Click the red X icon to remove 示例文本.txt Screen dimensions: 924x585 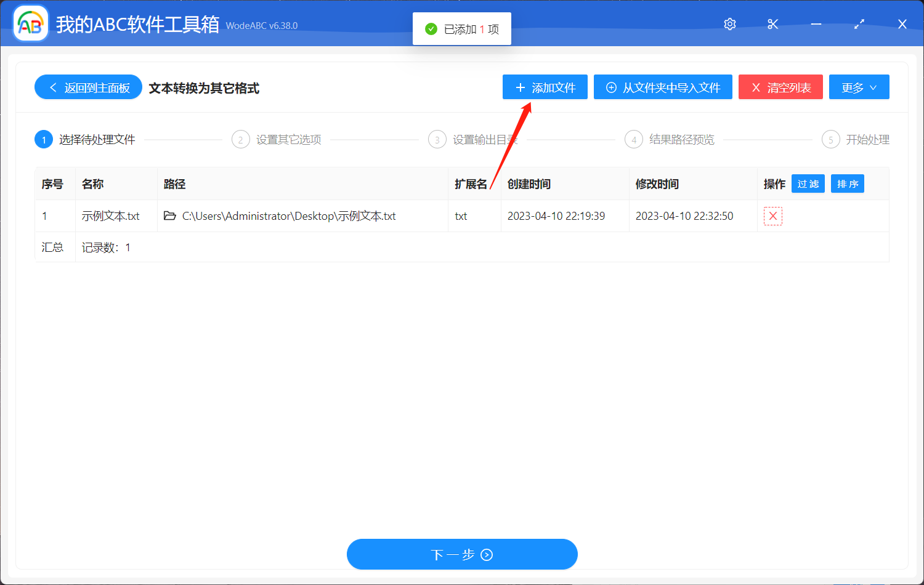(772, 216)
